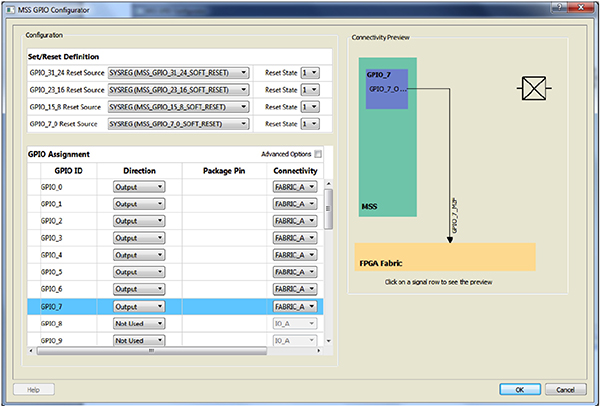This screenshot has height=406, width=600.
Task: Open GPIO_3 Connectivity dropdown
Action: coord(296,238)
